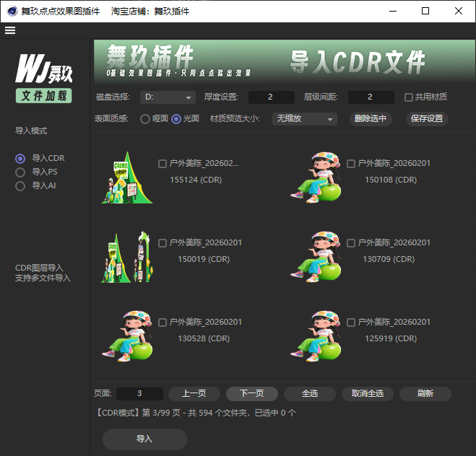Viewport: 476px width, 456px height.
Task: Open the 磁盘选择 D: drive dropdown
Action: [x=168, y=97]
